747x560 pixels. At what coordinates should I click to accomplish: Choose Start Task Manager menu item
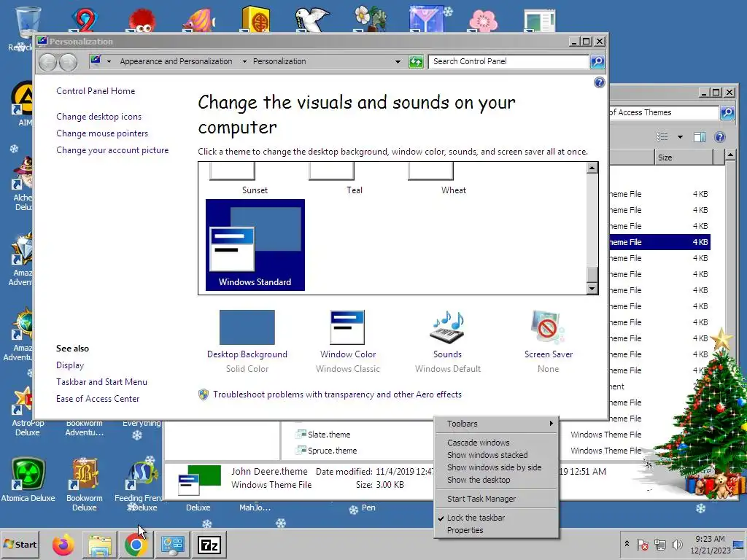pos(496,499)
